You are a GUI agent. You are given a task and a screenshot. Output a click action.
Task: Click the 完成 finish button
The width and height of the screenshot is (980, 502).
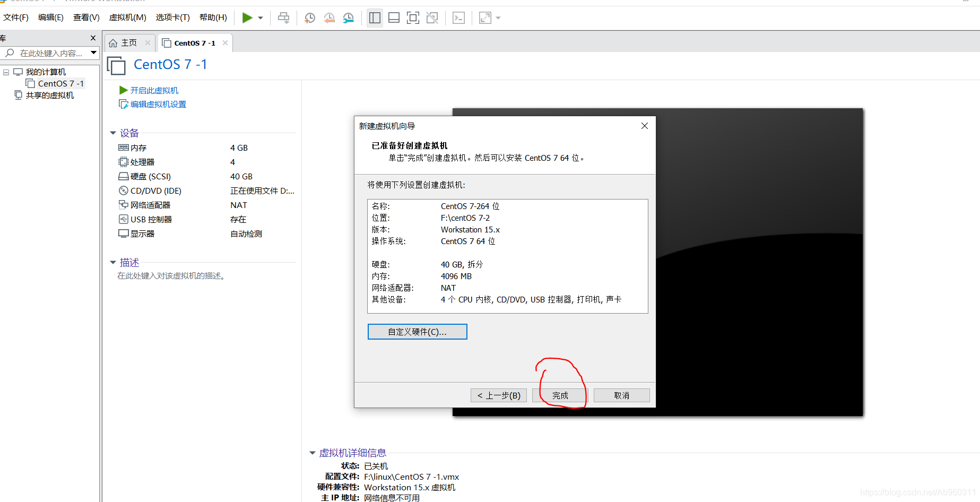pyautogui.click(x=560, y=395)
